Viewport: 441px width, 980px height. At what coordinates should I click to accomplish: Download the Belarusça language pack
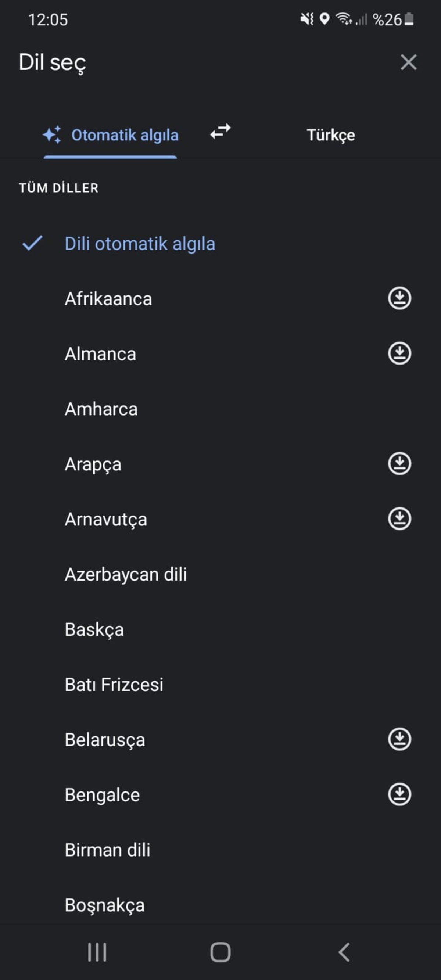[x=399, y=739]
